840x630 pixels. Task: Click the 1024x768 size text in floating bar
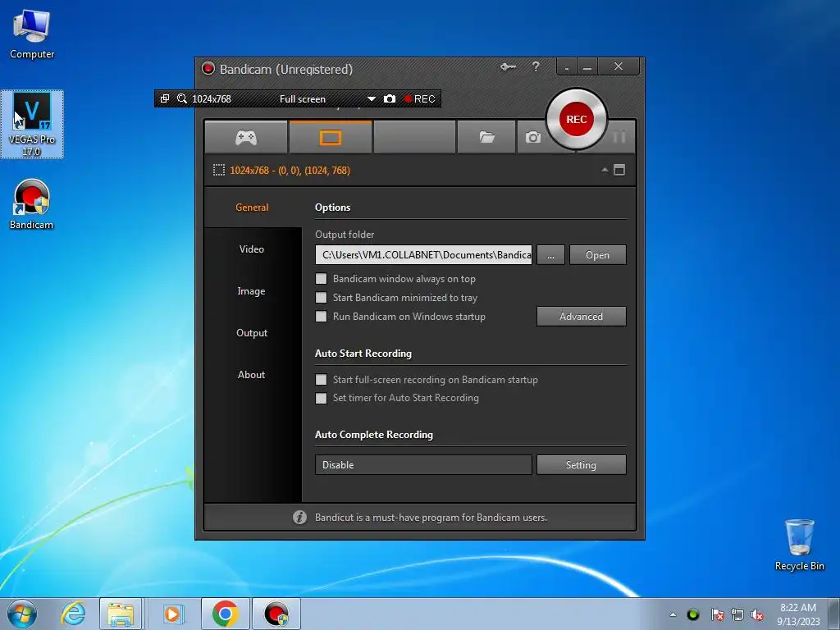pos(212,99)
